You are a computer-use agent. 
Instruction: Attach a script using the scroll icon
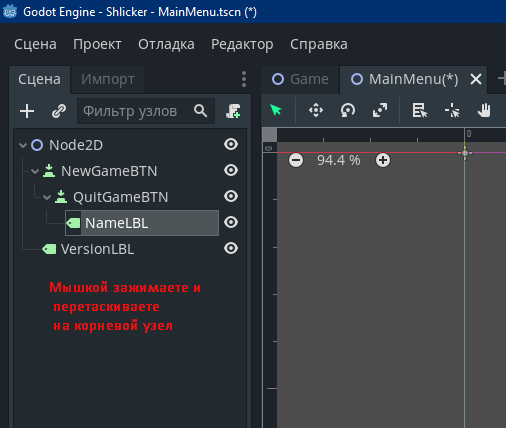coord(233,111)
